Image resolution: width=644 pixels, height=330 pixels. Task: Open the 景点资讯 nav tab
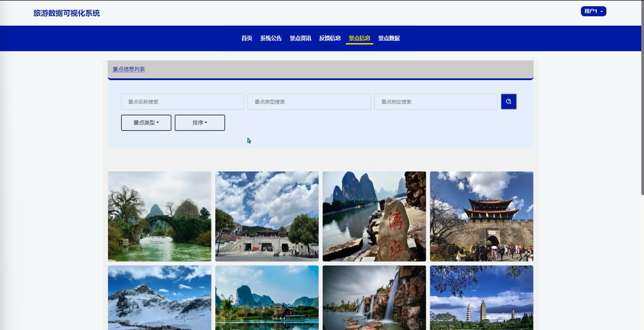click(300, 38)
